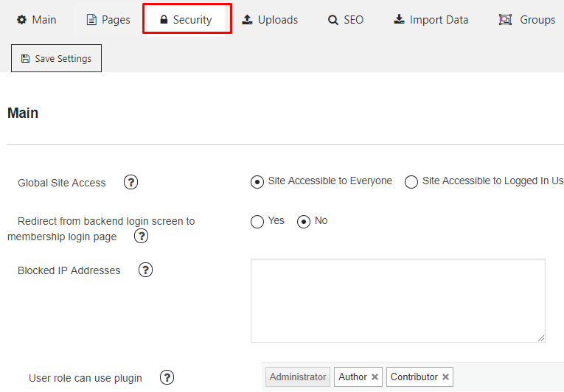564x392 pixels.
Task: Switch to the Import Data tab
Action: click(431, 20)
